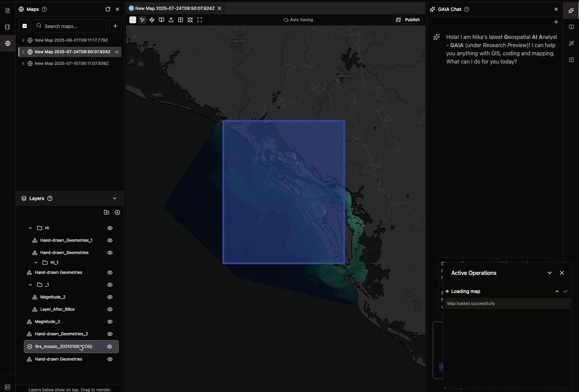Collapse the Layers panel chevron
The image size is (579, 392).
(115, 198)
